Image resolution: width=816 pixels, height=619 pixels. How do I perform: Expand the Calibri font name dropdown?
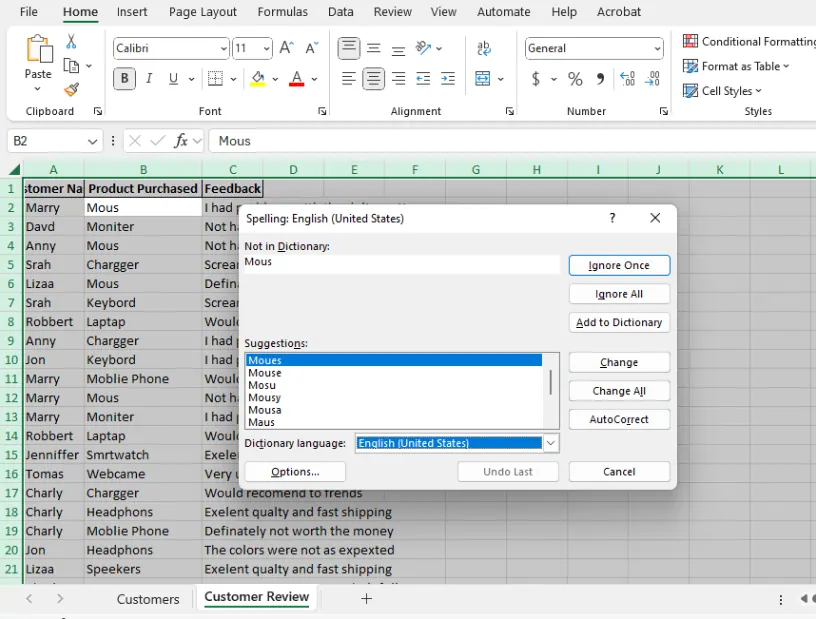click(223, 49)
